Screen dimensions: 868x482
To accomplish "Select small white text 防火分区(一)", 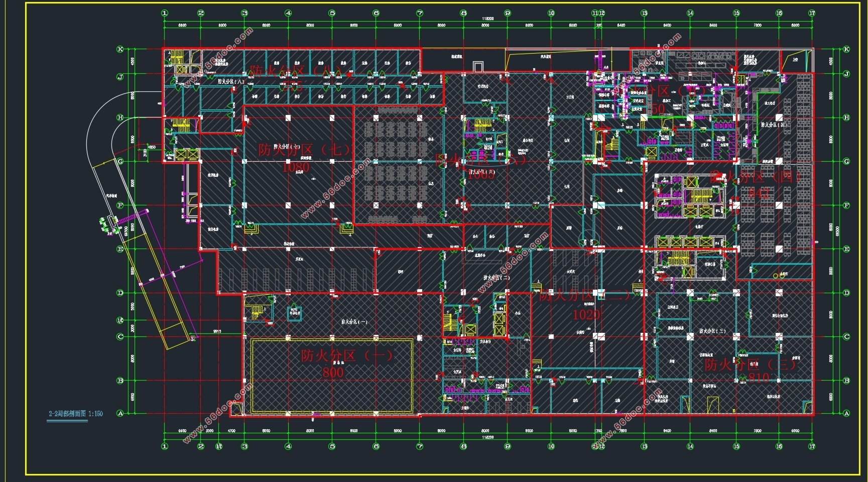I will (354, 322).
